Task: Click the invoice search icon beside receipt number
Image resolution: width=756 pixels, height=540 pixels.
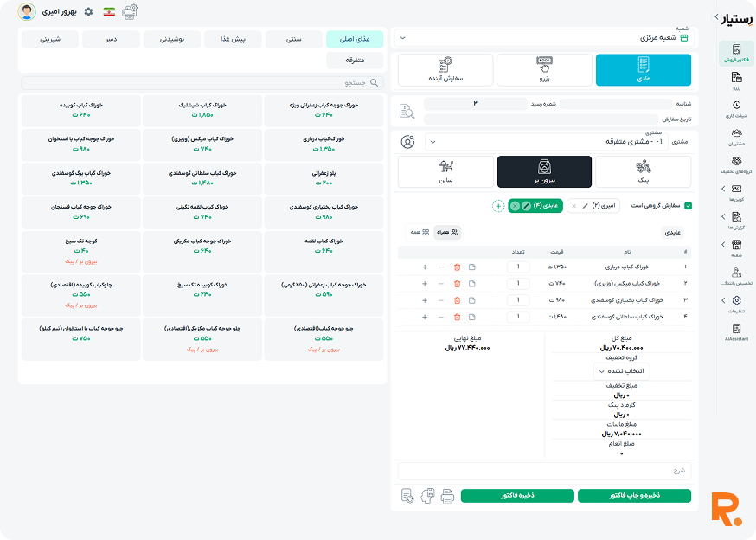Action: pyautogui.click(x=407, y=112)
